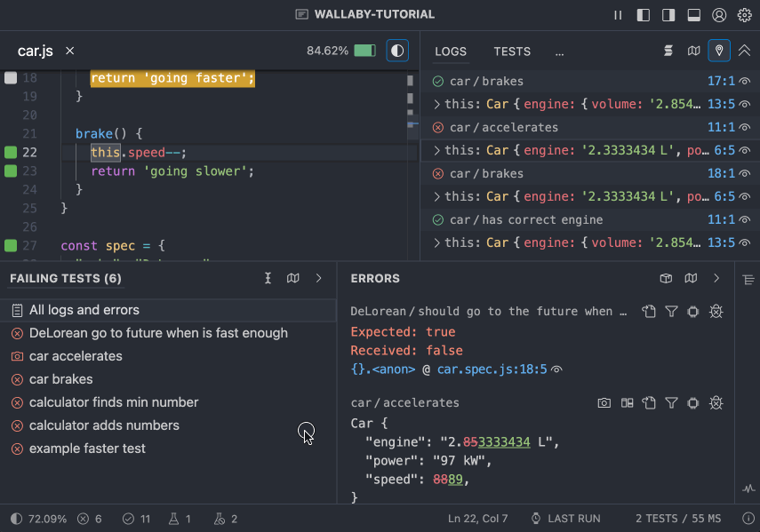Toggle eye icon next to car.spec.js:18:5
Image resolution: width=760 pixels, height=532 pixels.
point(557,369)
